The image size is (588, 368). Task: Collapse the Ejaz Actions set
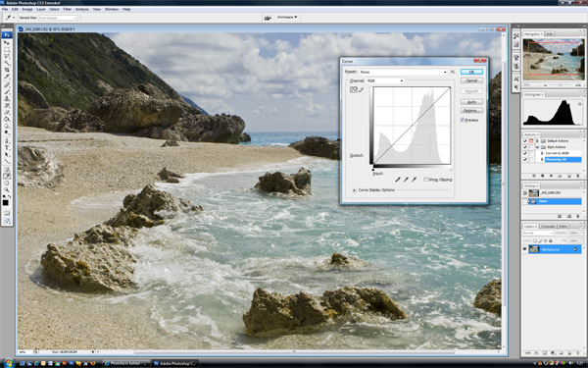(537, 147)
